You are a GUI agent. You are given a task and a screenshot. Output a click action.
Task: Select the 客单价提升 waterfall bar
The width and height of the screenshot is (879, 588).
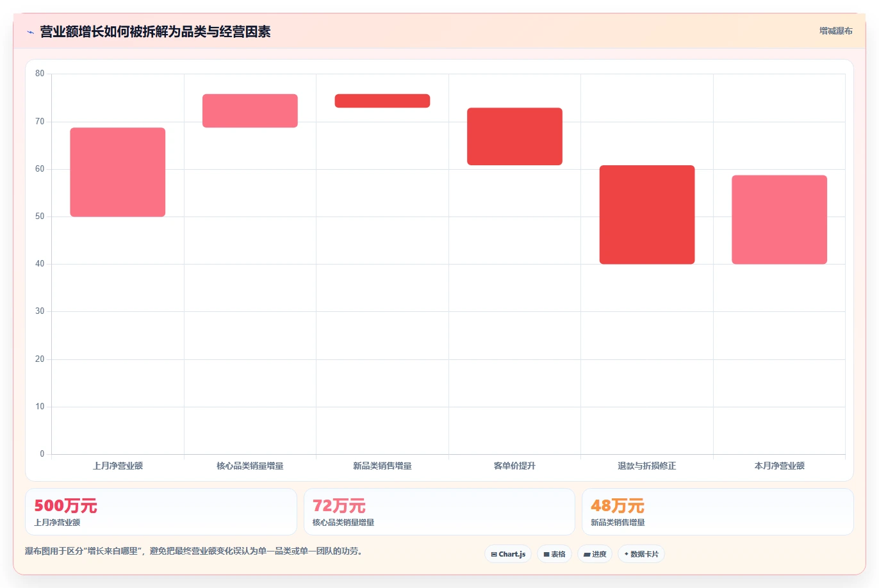click(514, 136)
